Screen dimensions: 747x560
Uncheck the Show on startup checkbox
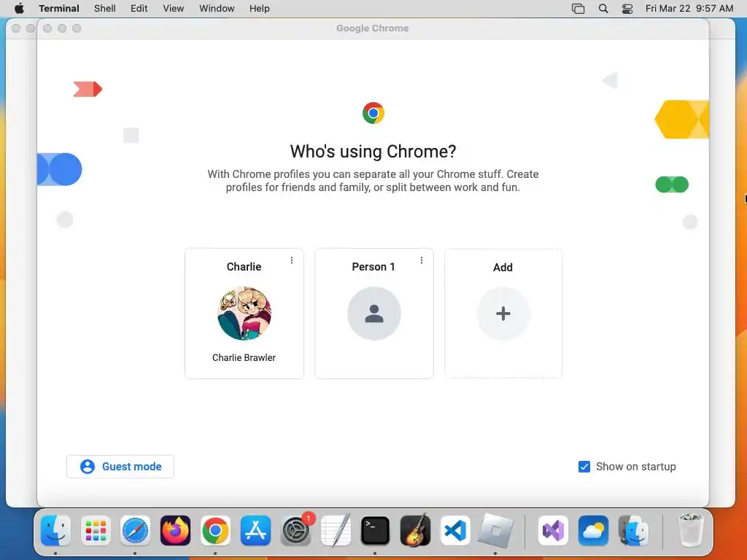(x=584, y=467)
